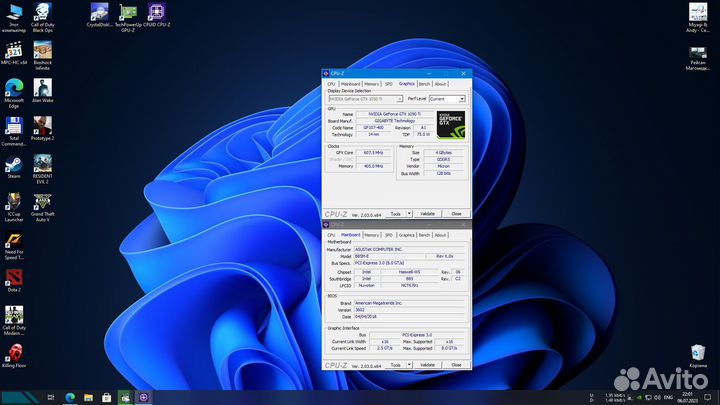Click the GeForce GTX logo image

pos(451,124)
